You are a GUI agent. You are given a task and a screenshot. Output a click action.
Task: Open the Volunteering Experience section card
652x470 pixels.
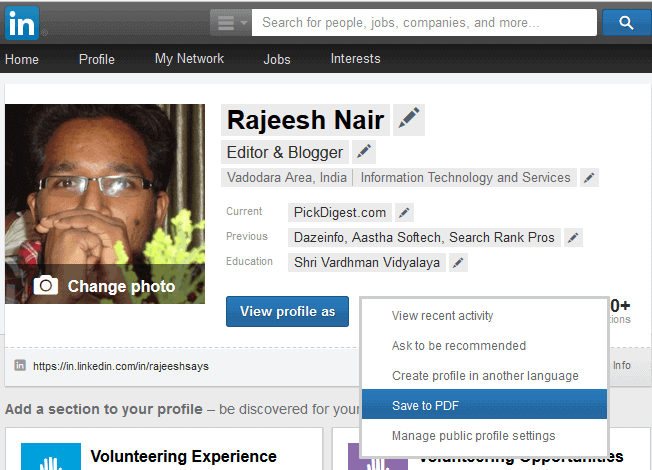coord(164,449)
